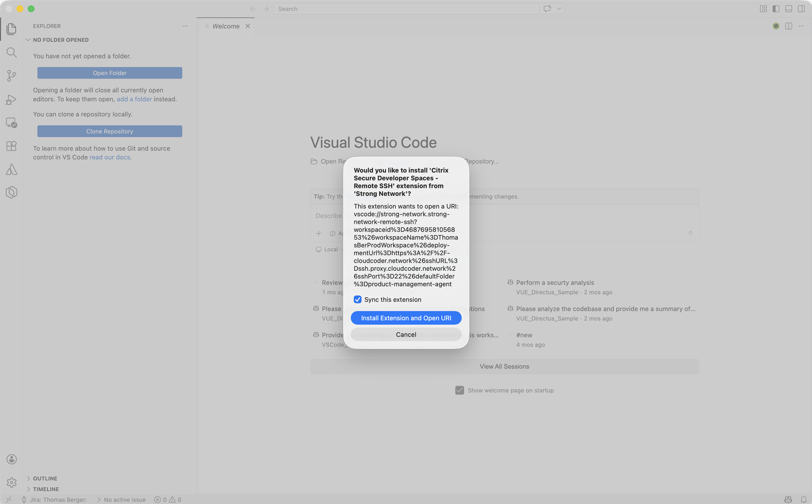812x504 pixels.
Task: Toggle Show welcome page on startup checkbox
Action: pos(460,390)
